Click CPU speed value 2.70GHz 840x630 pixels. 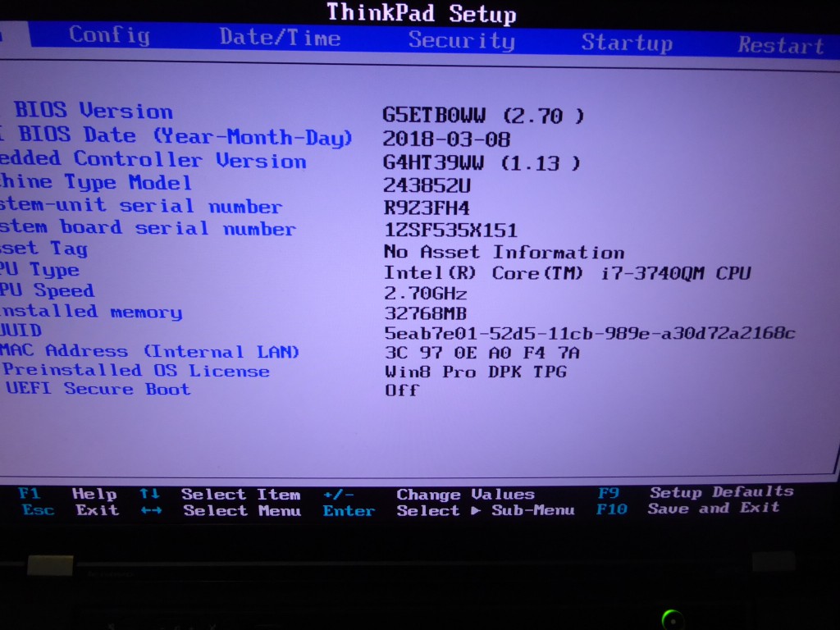point(426,294)
